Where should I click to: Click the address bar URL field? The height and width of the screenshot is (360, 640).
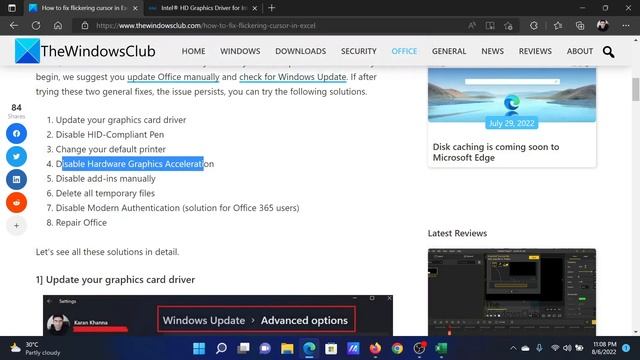pos(269,26)
